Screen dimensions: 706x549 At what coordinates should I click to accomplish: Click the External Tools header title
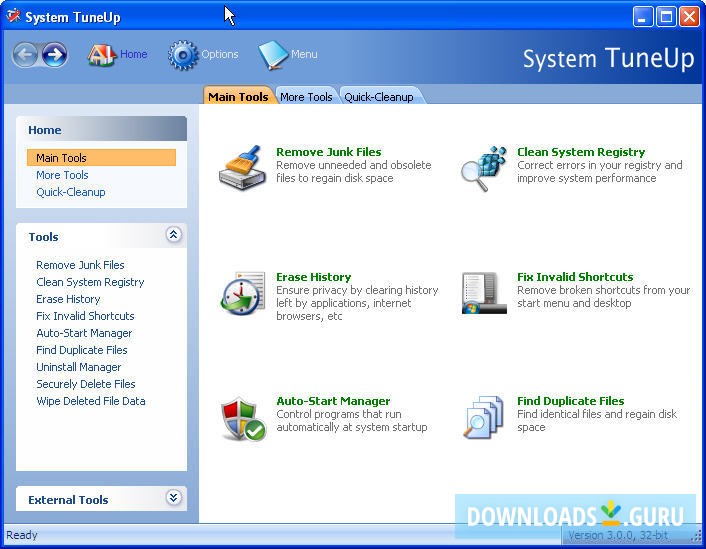click(68, 500)
